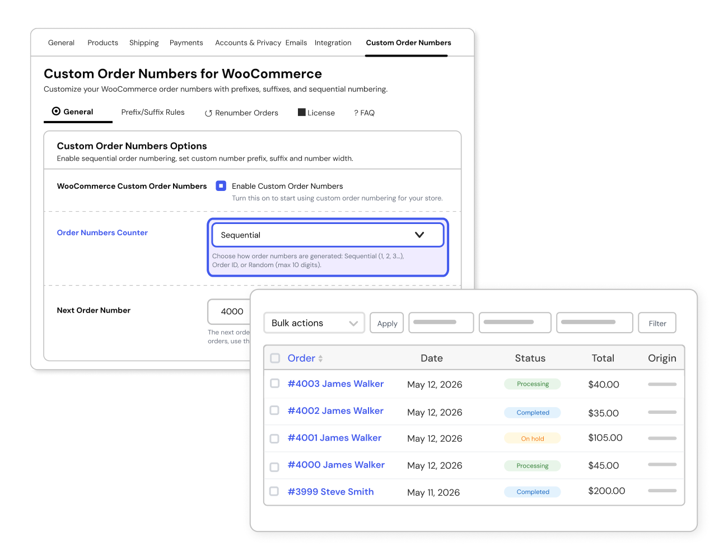
Task: Click the General sub-tab target icon
Action: (x=56, y=111)
